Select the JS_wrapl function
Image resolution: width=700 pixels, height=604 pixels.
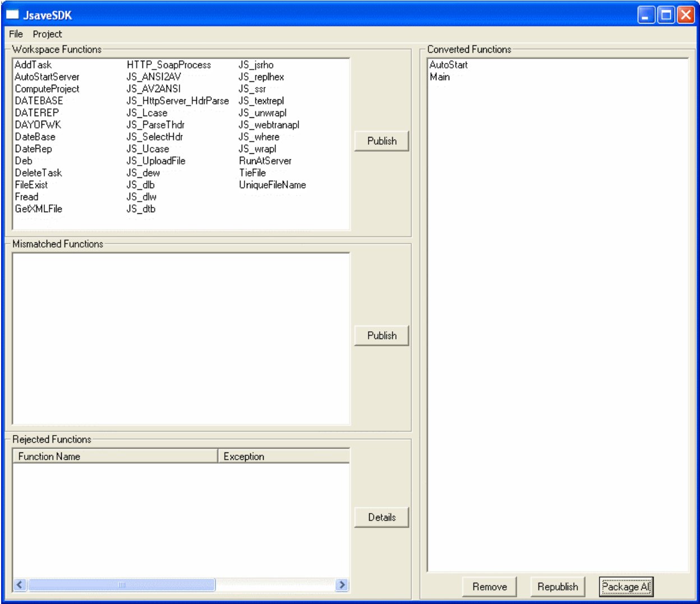(257, 149)
